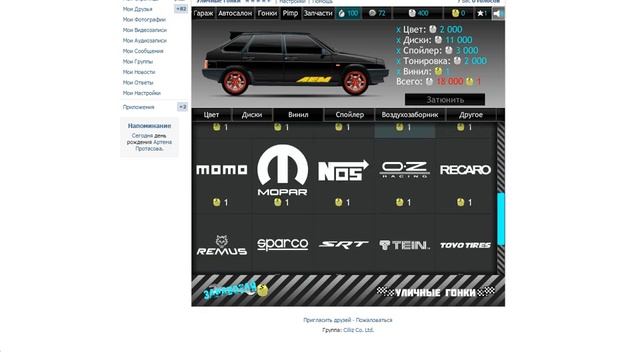Select the Toyo Tires vinyl logo
Image resolution: width=640 pixels, height=360 pixels.
click(465, 245)
